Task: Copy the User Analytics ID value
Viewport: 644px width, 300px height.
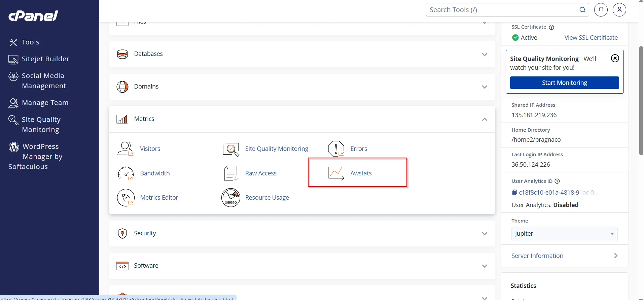Action: pos(514,193)
